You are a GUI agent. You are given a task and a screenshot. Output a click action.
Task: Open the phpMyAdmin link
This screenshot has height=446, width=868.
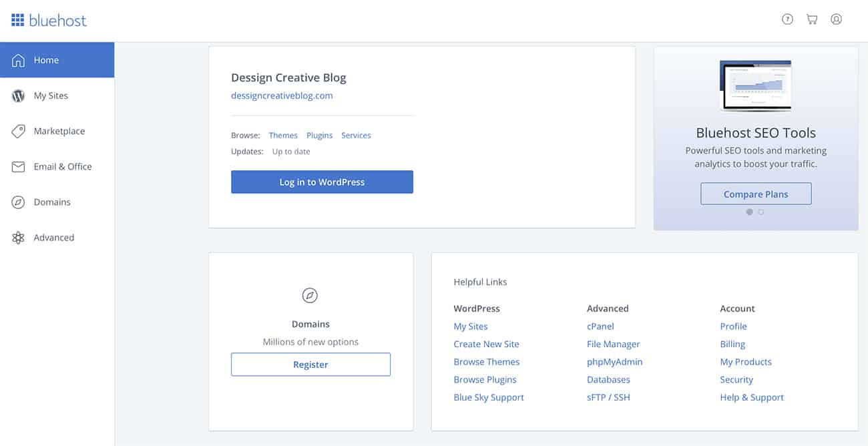click(615, 362)
